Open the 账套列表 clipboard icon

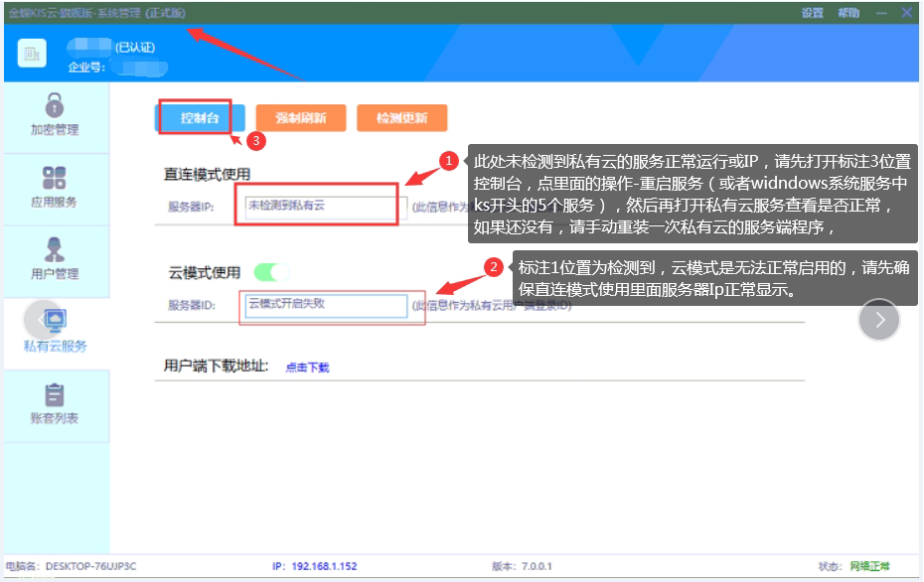(55, 394)
